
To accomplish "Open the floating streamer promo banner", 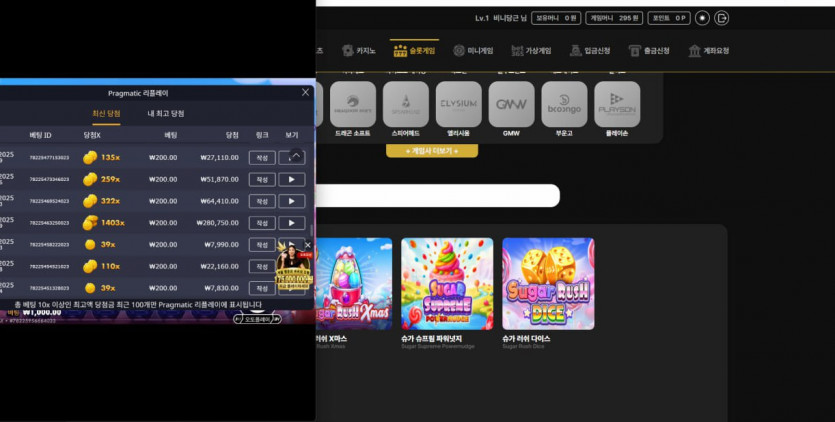I will [292, 267].
